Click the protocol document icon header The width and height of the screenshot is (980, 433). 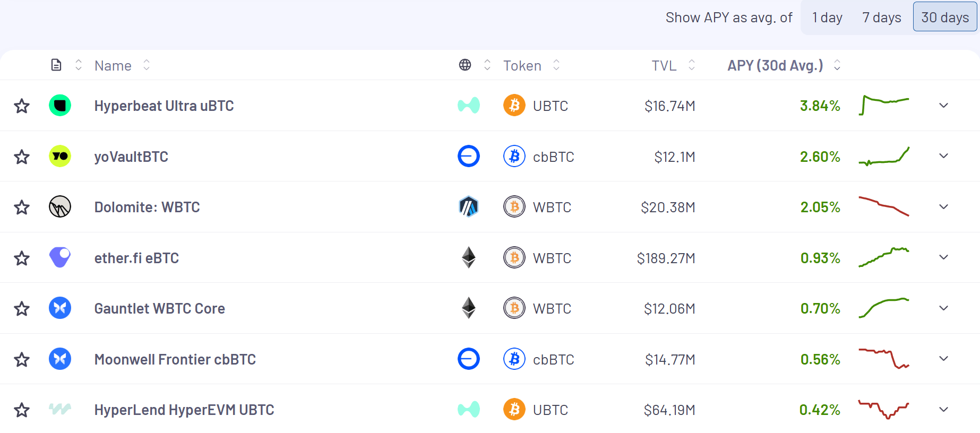[x=56, y=65]
